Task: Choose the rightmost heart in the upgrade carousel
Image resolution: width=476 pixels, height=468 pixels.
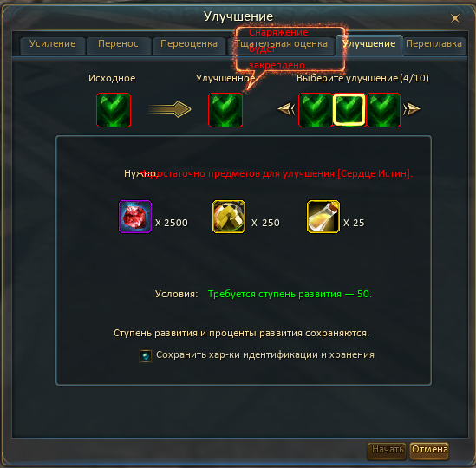Action: 383,110
